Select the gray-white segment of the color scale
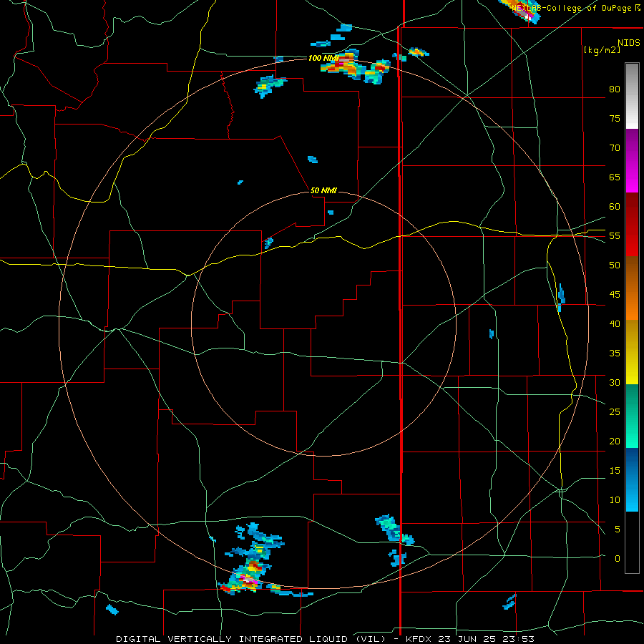644x644 pixels. pyautogui.click(x=632, y=96)
